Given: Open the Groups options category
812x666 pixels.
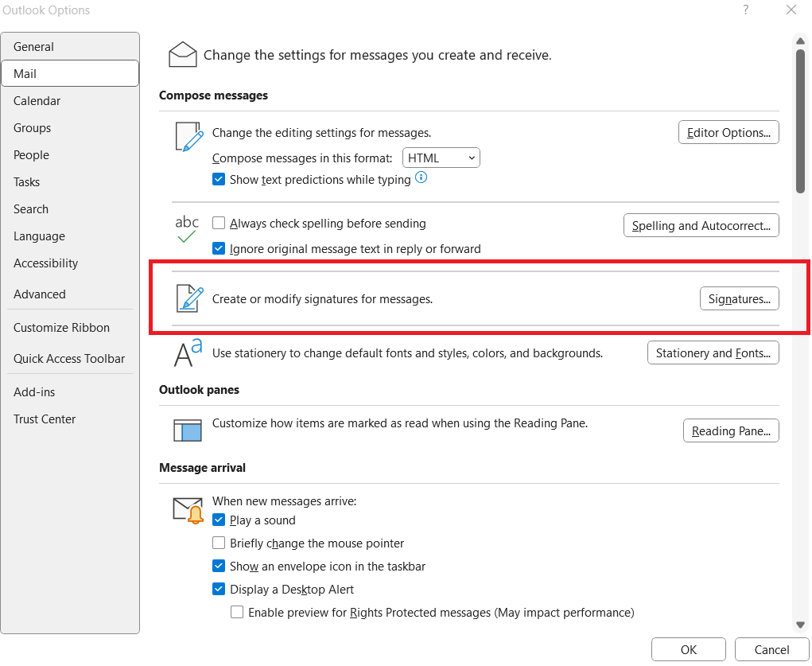Looking at the screenshot, I should [x=70, y=128].
